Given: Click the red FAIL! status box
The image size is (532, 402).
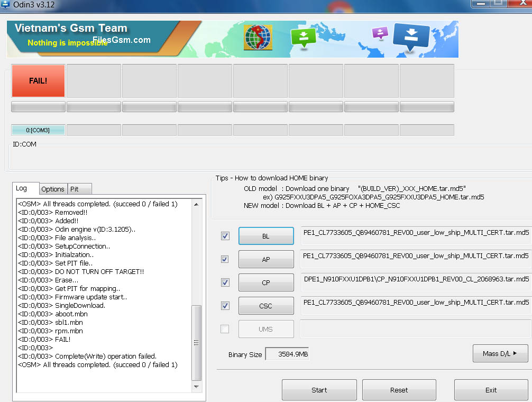Looking at the screenshot, I should [38, 81].
